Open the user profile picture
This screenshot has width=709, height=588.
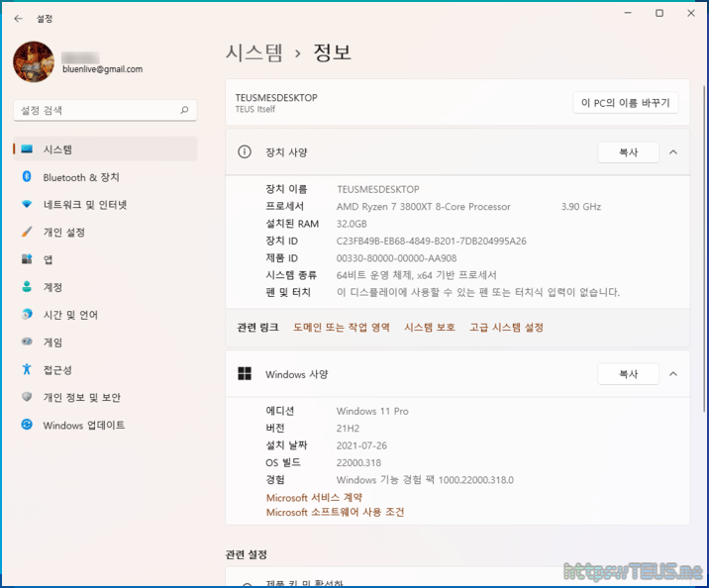34,62
